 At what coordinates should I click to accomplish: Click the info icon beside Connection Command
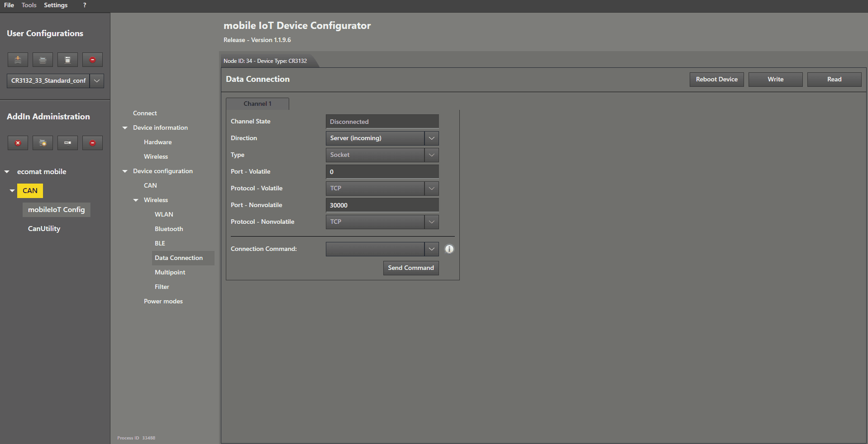point(449,249)
